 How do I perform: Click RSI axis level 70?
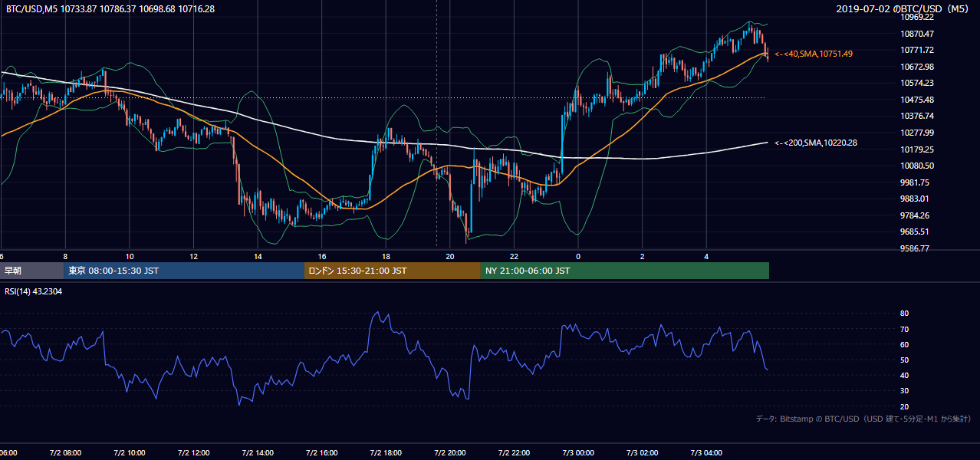(904, 329)
